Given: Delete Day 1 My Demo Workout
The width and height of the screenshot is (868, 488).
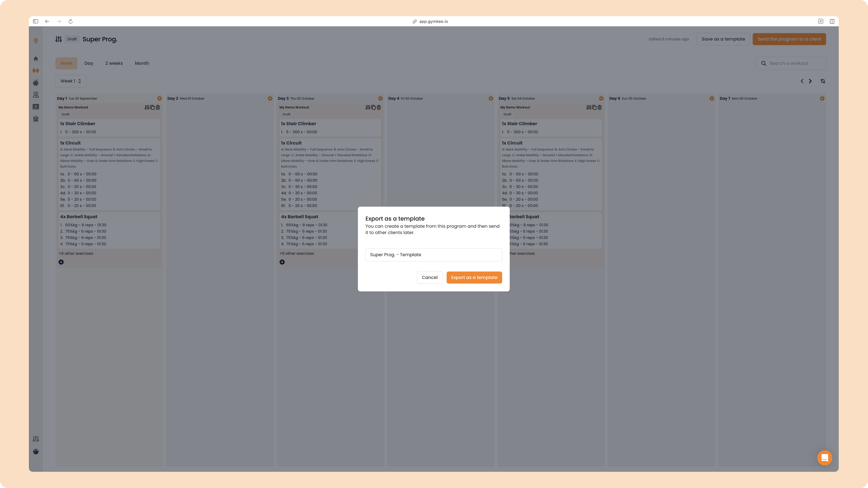Looking at the screenshot, I should 158,107.
